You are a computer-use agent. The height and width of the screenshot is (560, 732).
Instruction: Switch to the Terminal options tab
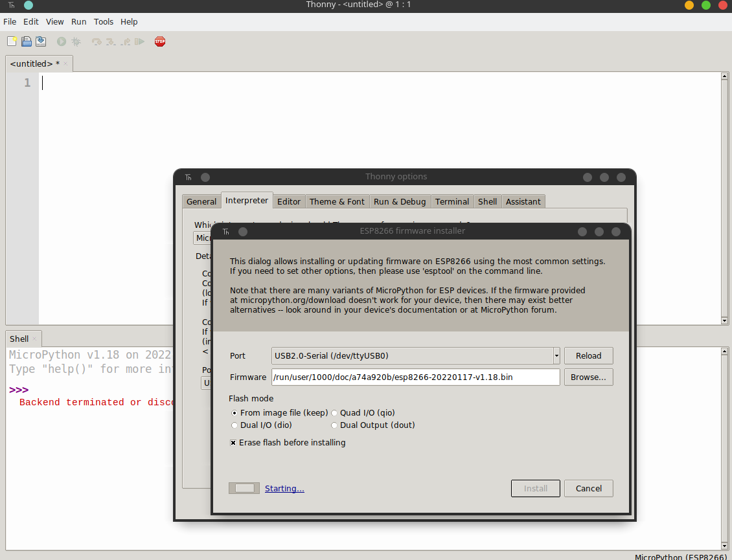(452, 201)
